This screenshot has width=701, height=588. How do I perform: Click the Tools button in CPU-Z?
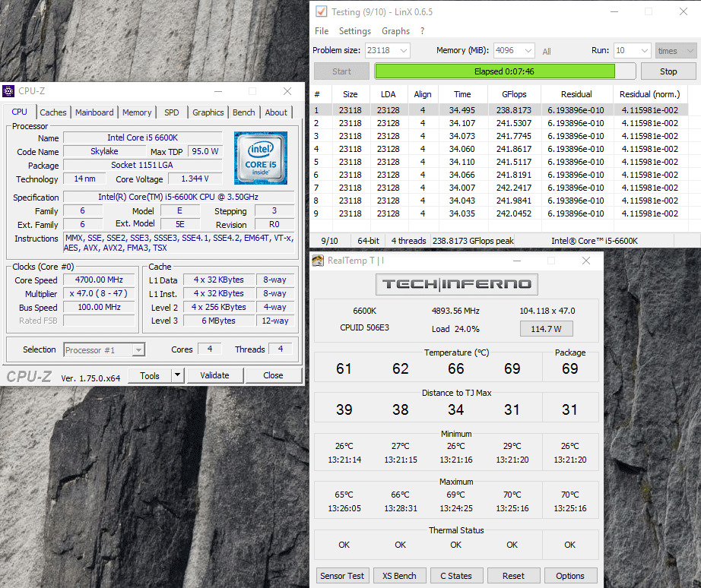(x=150, y=375)
